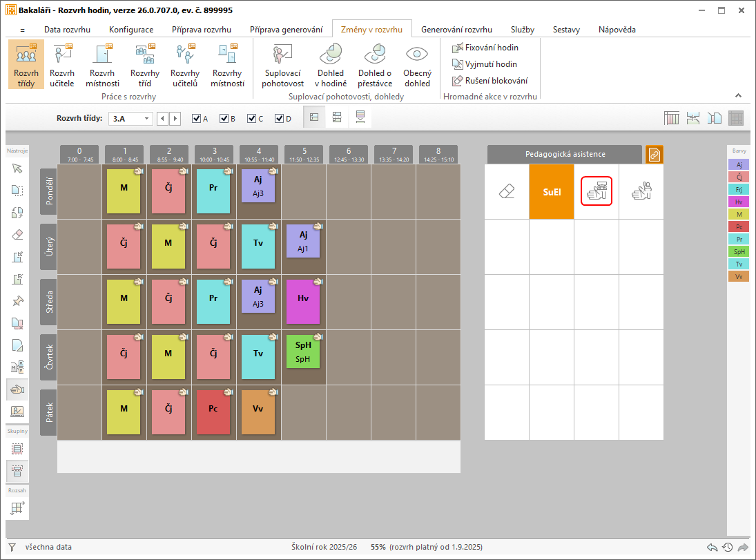Open Rozvrh místnosti view
The image size is (756, 560).
click(102, 65)
